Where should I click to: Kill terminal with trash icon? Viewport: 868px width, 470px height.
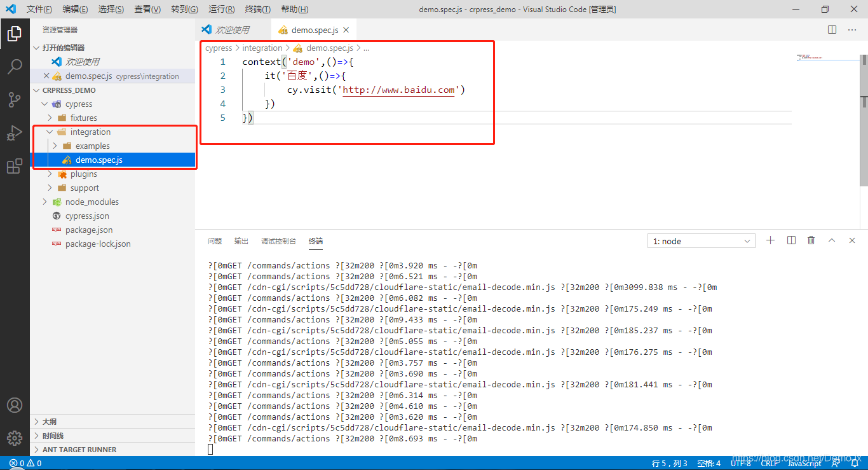point(811,240)
